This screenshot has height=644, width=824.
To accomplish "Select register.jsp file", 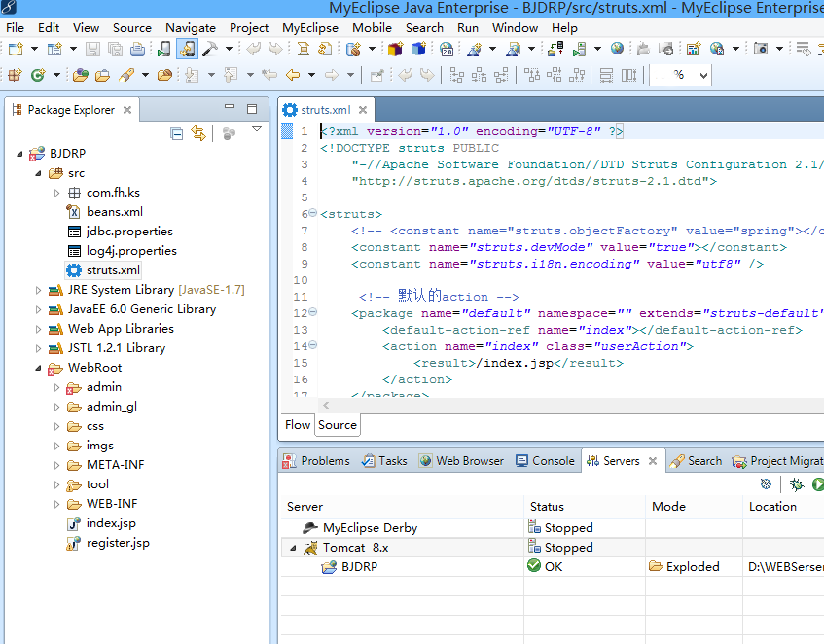I will [118, 543].
